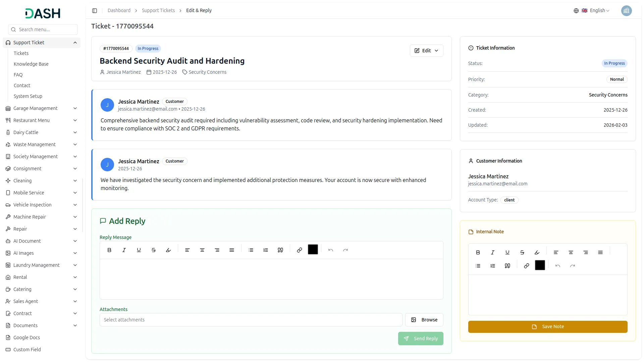Click italic icon in Reply Message toolbar
The image size is (644, 362).
pyautogui.click(x=124, y=250)
